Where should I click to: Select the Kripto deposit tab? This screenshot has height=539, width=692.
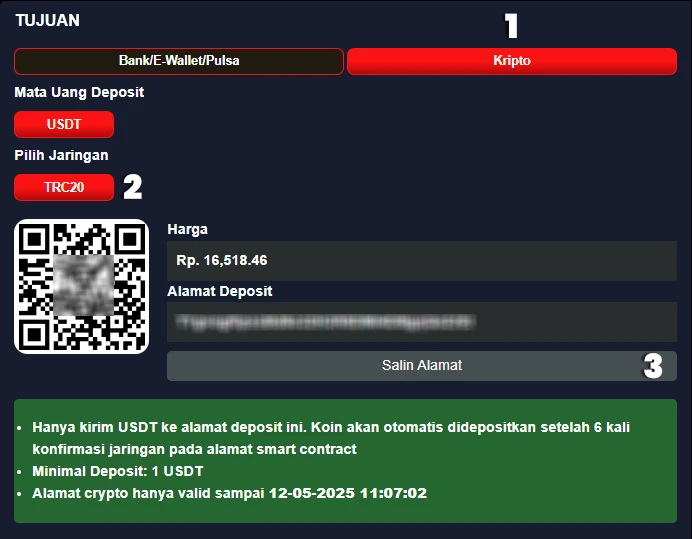512,61
